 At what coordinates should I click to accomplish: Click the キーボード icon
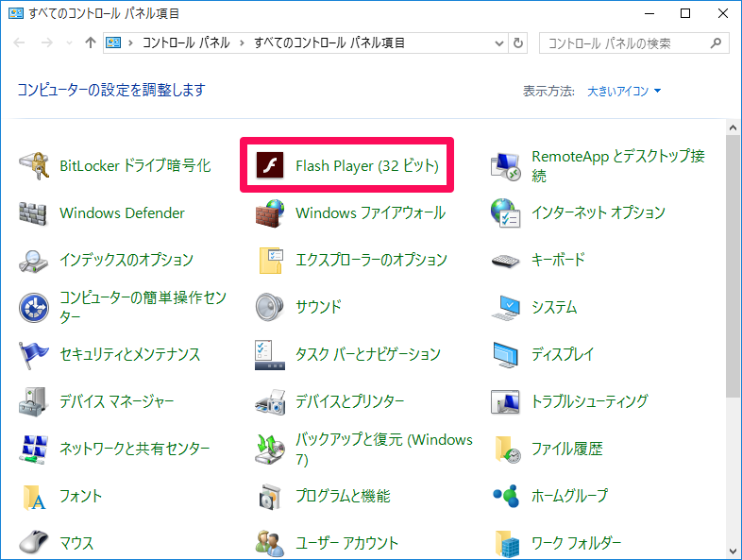coord(506,260)
